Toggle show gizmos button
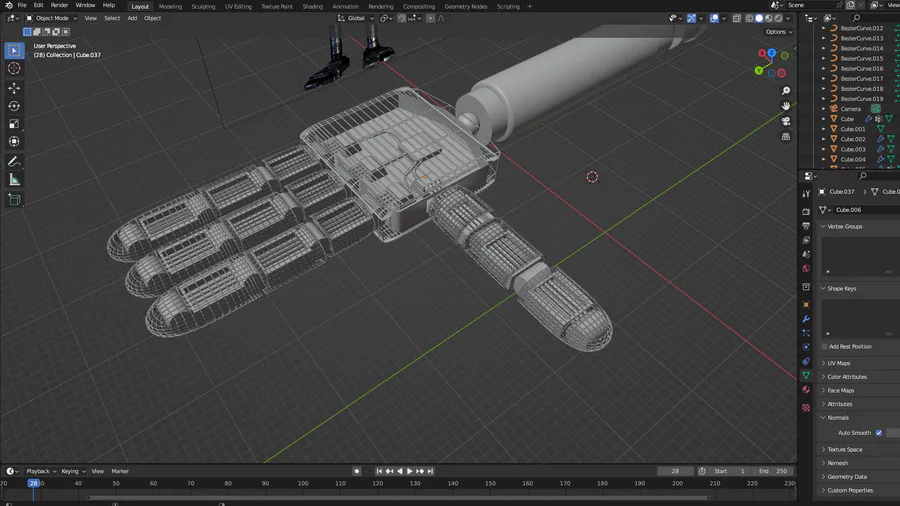Screen dimensions: 900x506 [x=692, y=18]
